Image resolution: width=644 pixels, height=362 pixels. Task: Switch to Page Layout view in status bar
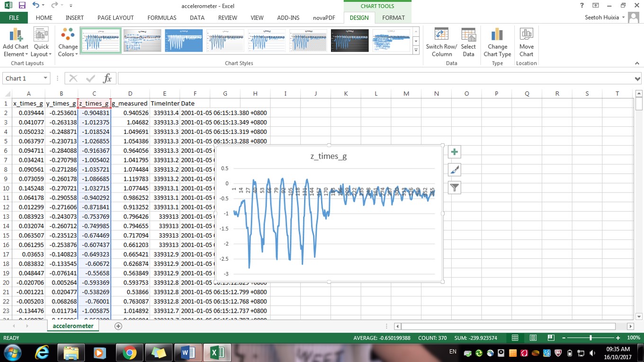(x=533, y=337)
